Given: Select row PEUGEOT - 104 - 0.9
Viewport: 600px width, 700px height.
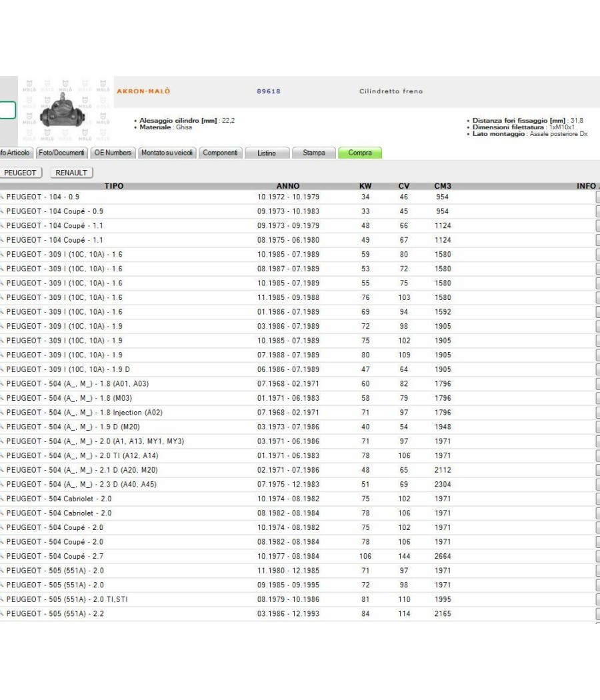Looking at the screenshot, I should 300,197.
